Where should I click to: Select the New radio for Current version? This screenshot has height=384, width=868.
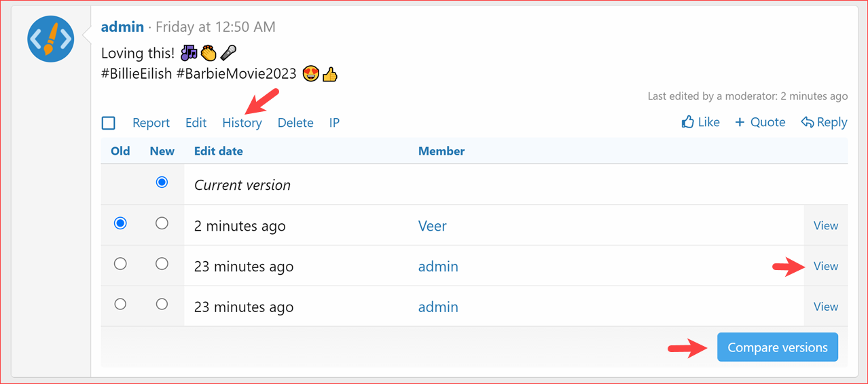click(x=162, y=182)
